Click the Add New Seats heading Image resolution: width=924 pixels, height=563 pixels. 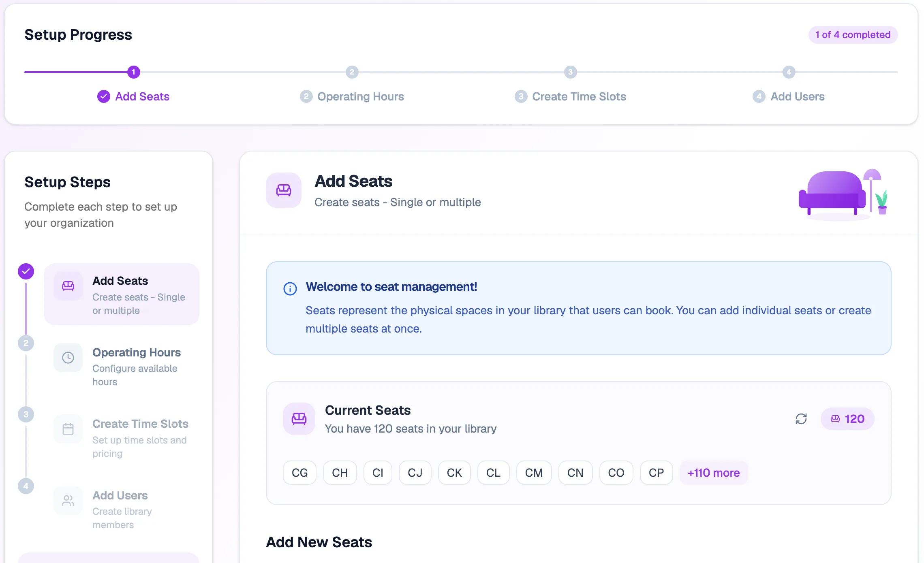click(x=319, y=542)
